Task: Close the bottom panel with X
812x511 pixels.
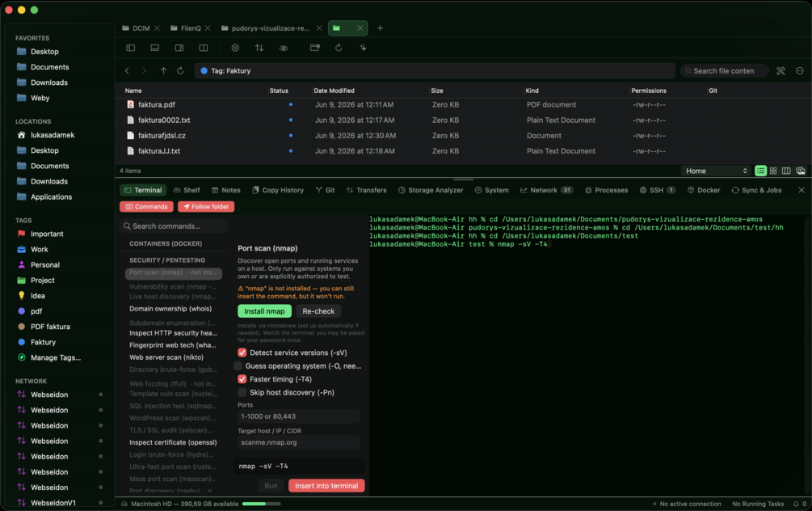Action: pyautogui.click(x=801, y=190)
